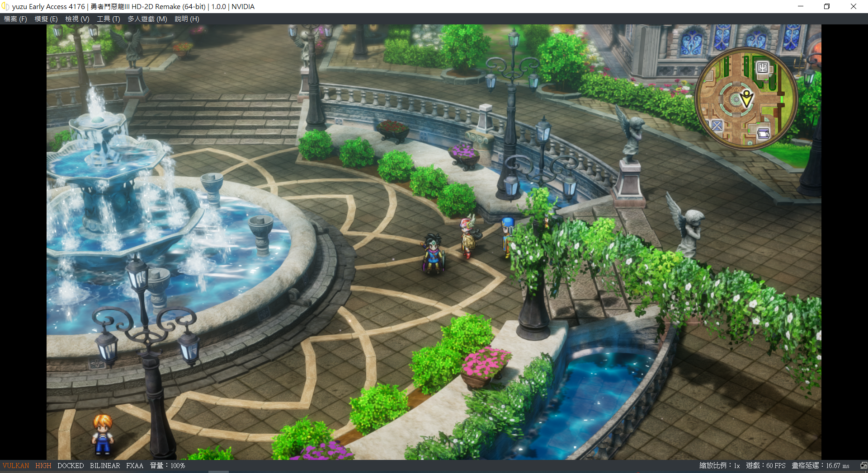Click the shop sign icon atop minimap
The width and height of the screenshot is (868, 473).
[763, 68]
